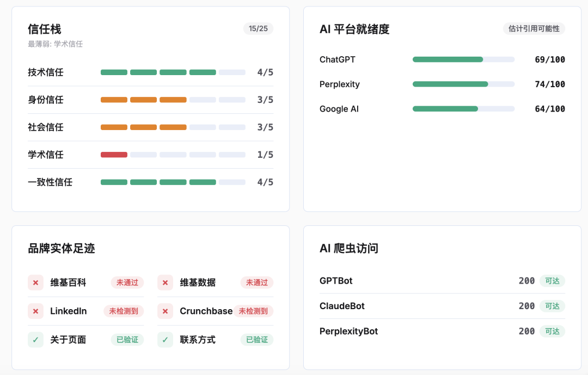Click the 技术信任 row label
588x375 pixels.
coord(45,72)
